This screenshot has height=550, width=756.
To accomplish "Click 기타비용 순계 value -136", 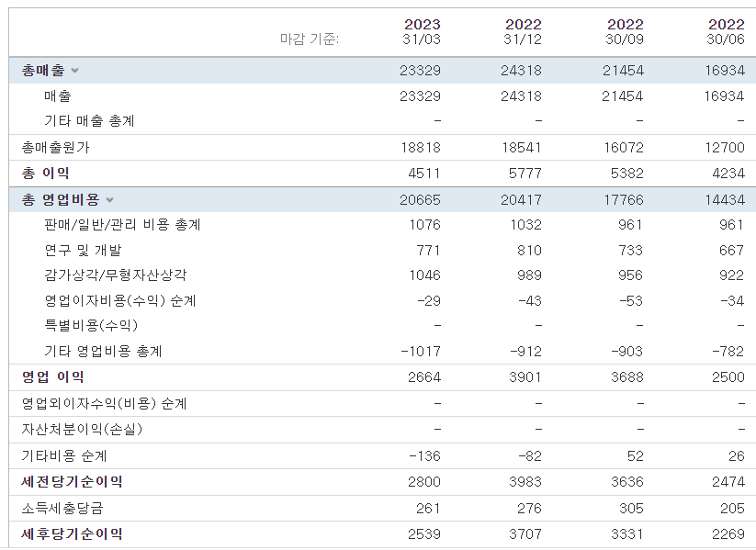I will coord(424,456).
